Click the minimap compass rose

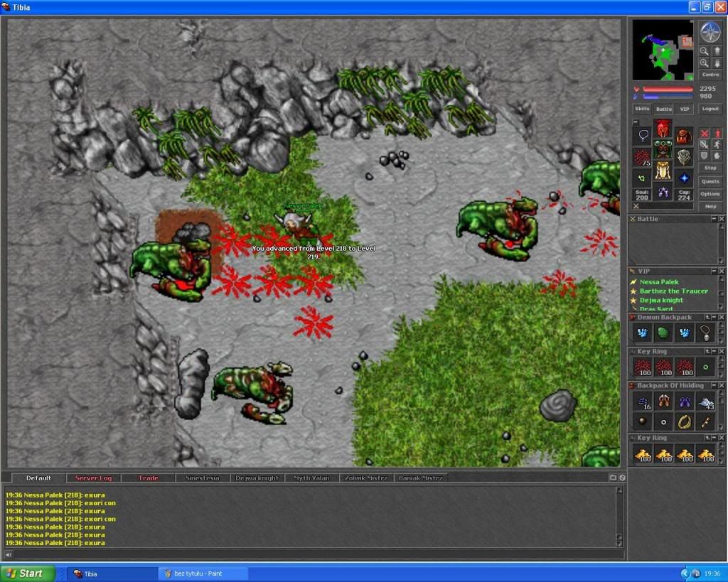(710, 33)
